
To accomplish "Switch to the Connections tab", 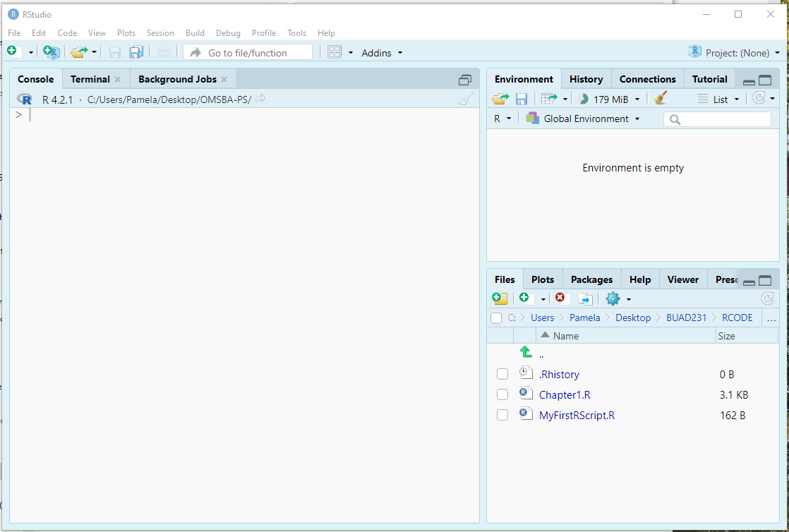I will point(648,79).
